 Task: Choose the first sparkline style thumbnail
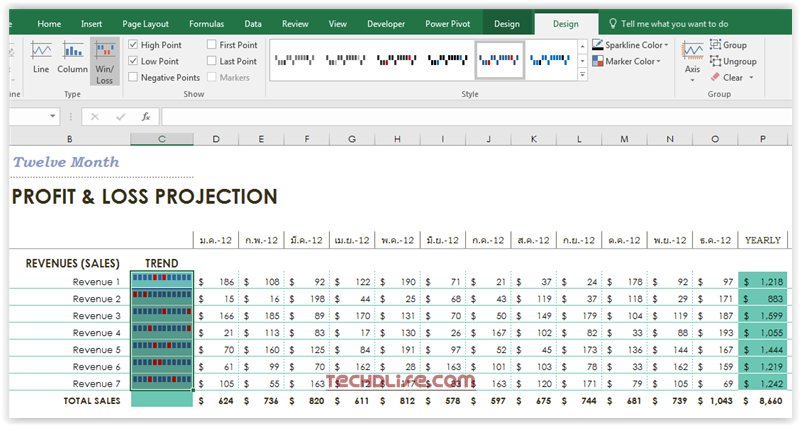(295, 60)
